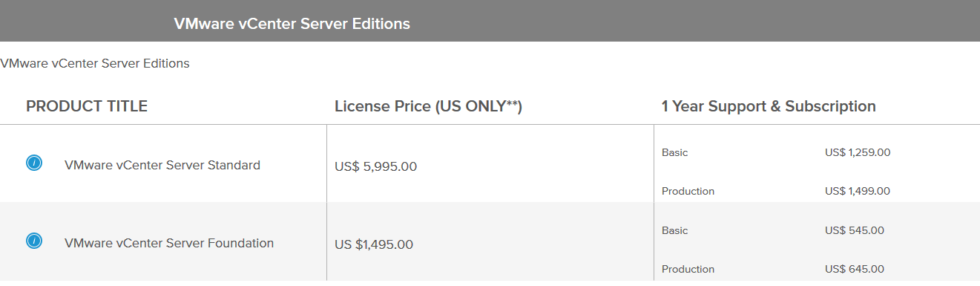Open info icon for vCenter Server Standard
This screenshot has height=286, width=980.
tap(34, 163)
